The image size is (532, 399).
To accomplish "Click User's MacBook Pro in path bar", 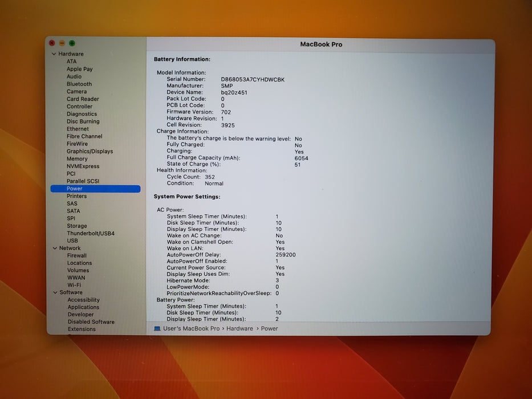I will click(192, 329).
